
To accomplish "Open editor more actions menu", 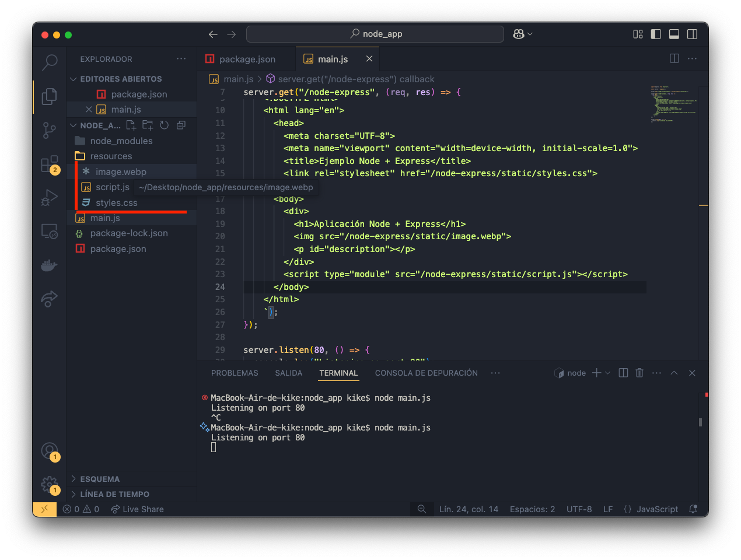I will pyautogui.click(x=692, y=58).
